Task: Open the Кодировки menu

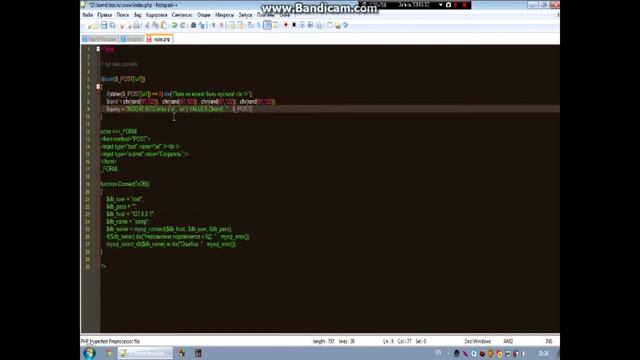Action: (x=157, y=15)
